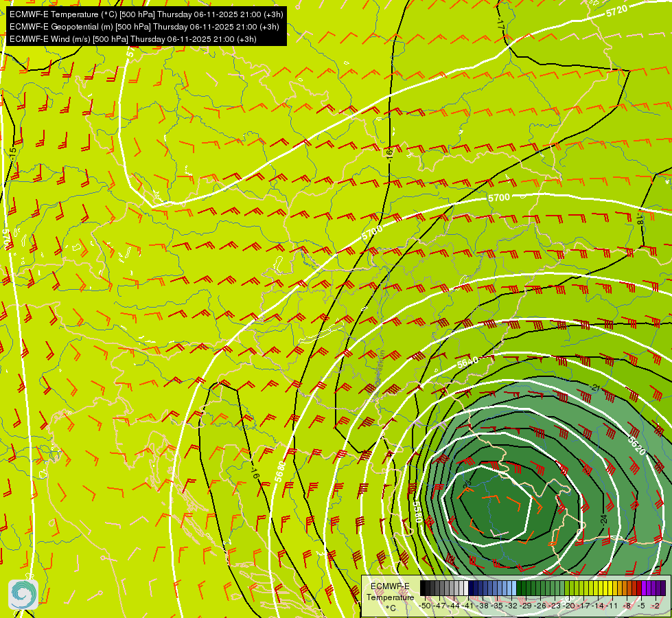Select the ECMWF-E Wind 500 hPa title line

coord(133,39)
